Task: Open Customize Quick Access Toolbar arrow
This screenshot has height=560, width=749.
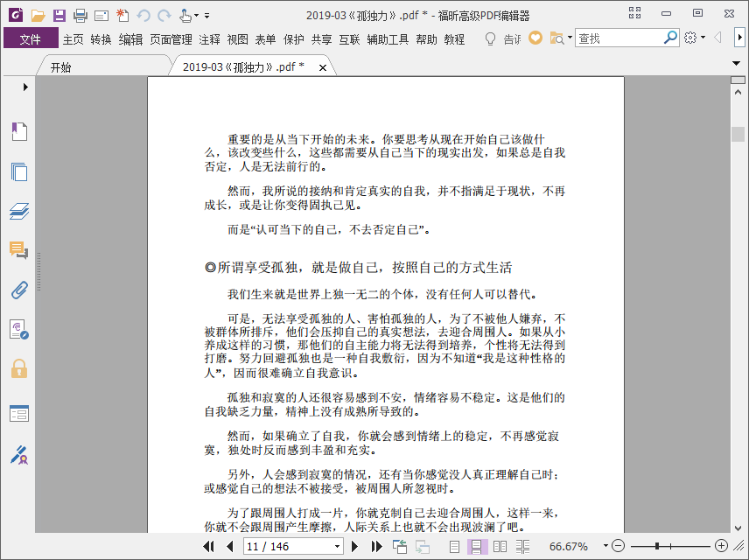Action: [206, 16]
